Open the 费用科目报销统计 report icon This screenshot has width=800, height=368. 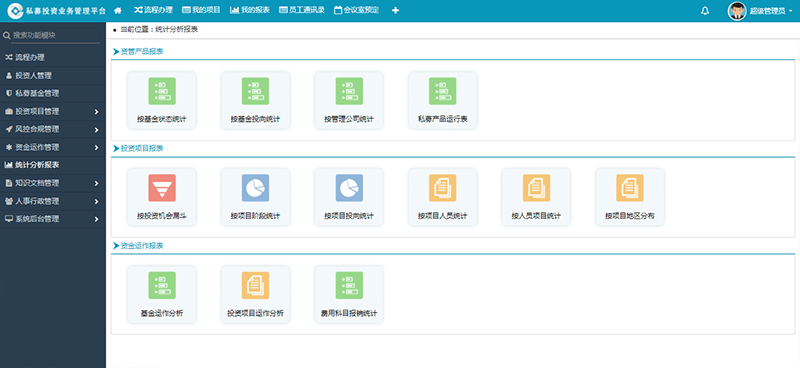pos(349,285)
